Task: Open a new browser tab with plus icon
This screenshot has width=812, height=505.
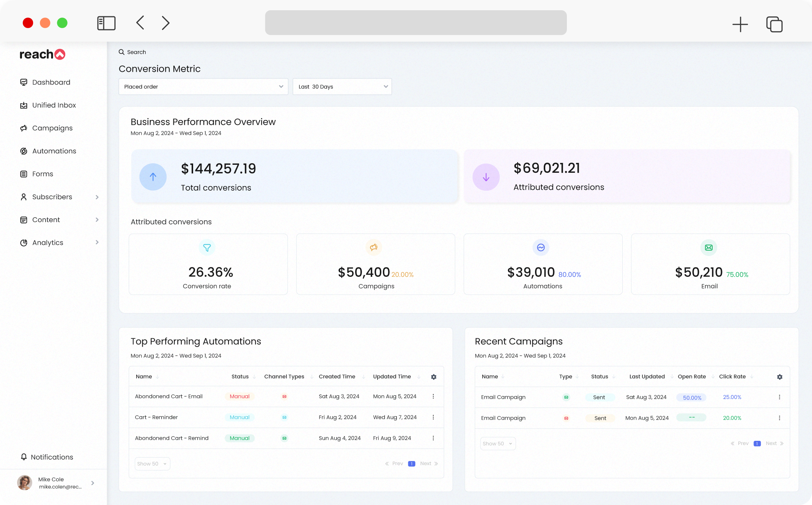Action: click(x=740, y=24)
